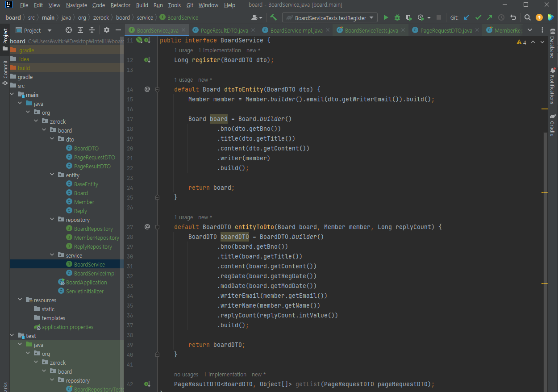Open the yellow warnings indicator showing 4
The image size is (558, 392).
click(521, 42)
